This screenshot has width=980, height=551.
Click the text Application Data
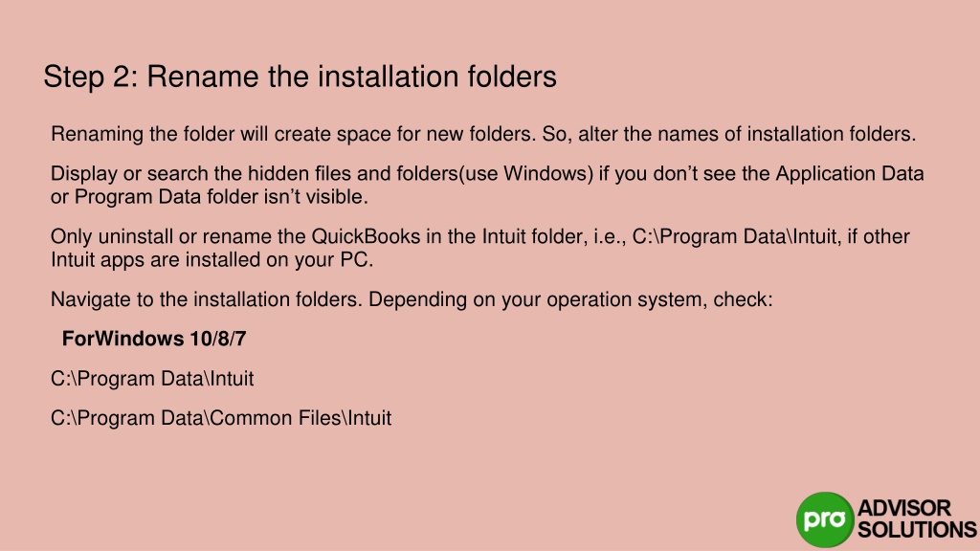850,174
